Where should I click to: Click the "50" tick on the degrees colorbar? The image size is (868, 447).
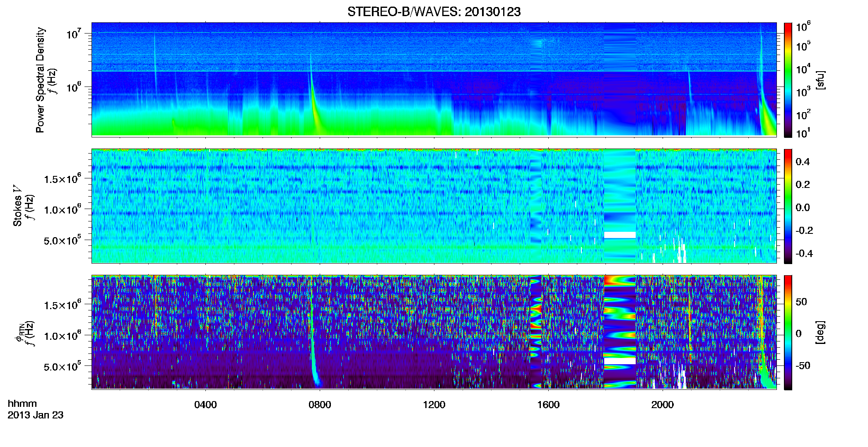(801, 302)
